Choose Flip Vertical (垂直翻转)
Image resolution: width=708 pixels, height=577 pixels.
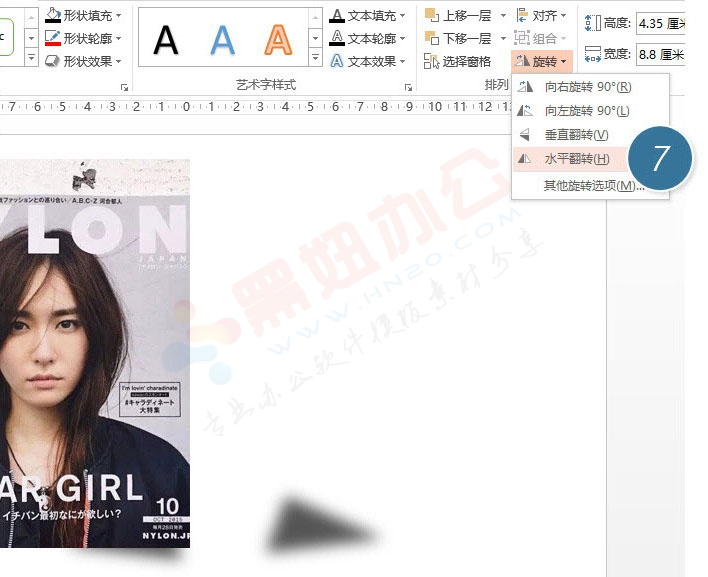[575, 135]
